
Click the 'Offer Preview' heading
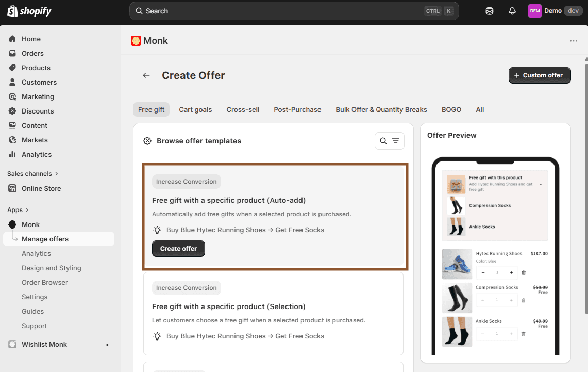[452, 135]
